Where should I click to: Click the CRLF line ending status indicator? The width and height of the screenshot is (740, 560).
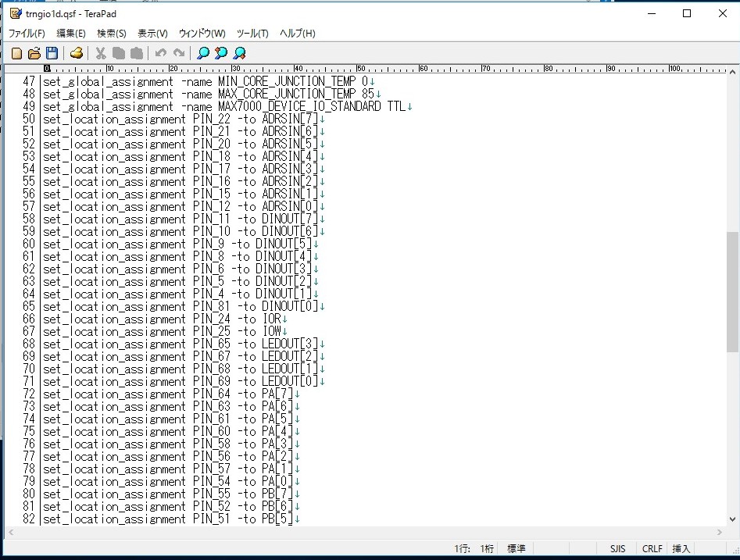652,549
